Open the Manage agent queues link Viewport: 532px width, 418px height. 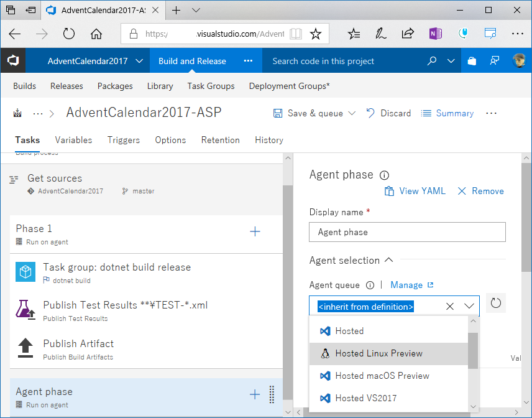(411, 285)
